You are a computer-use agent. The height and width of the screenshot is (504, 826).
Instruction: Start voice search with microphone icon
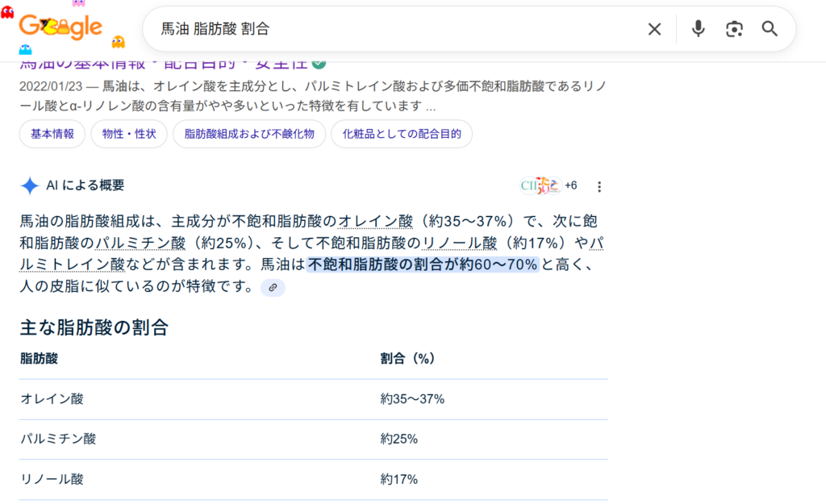[x=698, y=29]
